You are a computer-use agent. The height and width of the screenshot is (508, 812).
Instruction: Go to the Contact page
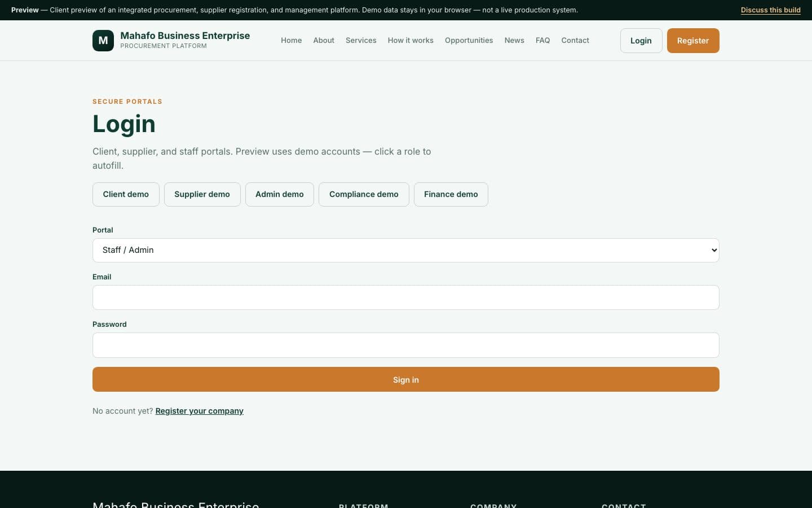coord(575,41)
